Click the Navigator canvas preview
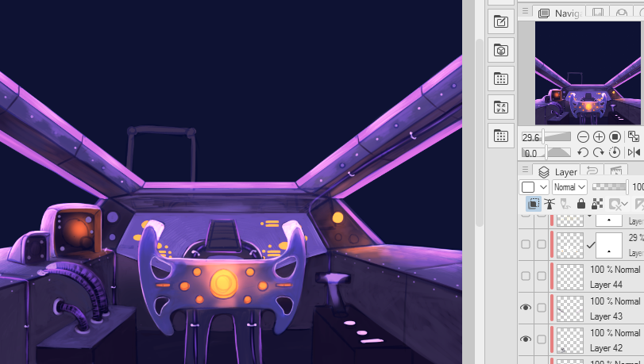This screenshot has width=644, height=364. coord(588,73)
